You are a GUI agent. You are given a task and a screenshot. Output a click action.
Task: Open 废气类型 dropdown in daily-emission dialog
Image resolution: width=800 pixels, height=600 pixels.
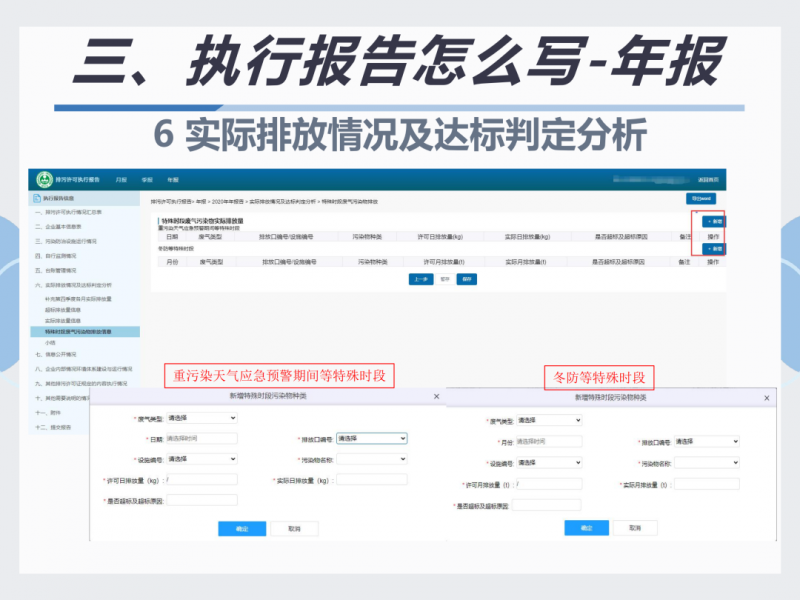(202, 418)
